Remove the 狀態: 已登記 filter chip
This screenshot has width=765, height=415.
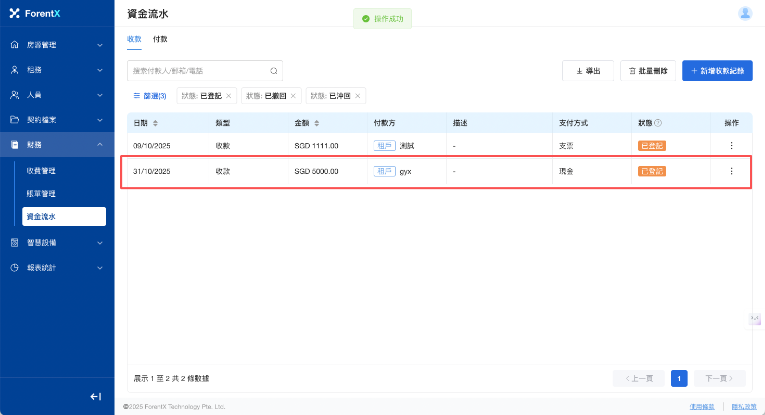coord(229,96)
